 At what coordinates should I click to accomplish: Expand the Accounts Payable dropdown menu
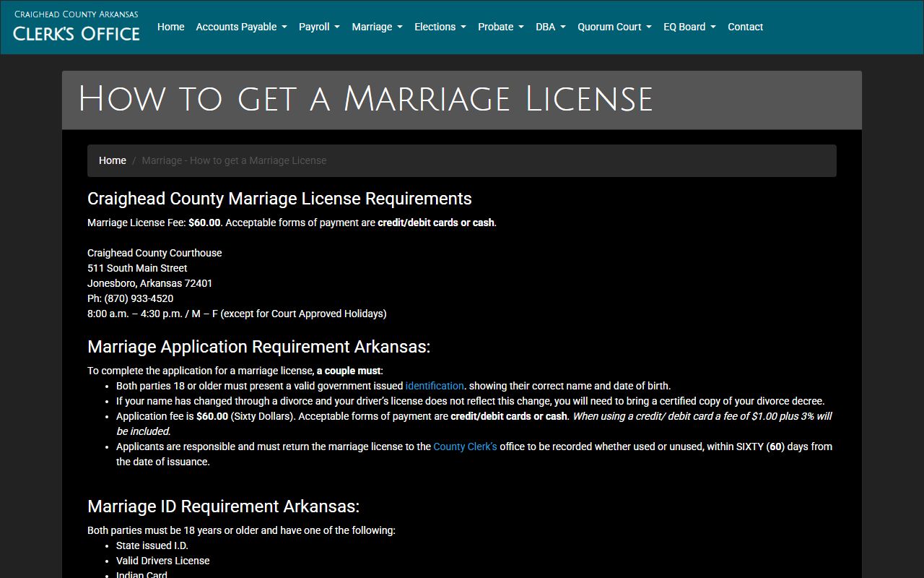coord(241,27)
